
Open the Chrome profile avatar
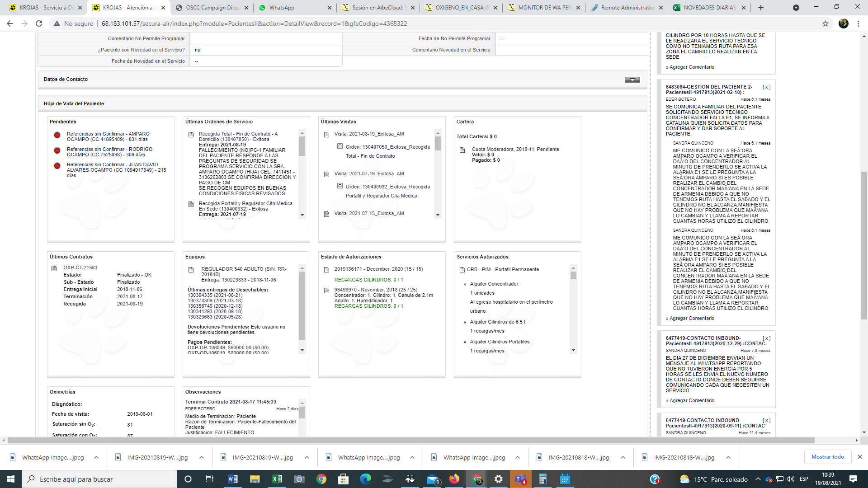click(x=844, y=23)
